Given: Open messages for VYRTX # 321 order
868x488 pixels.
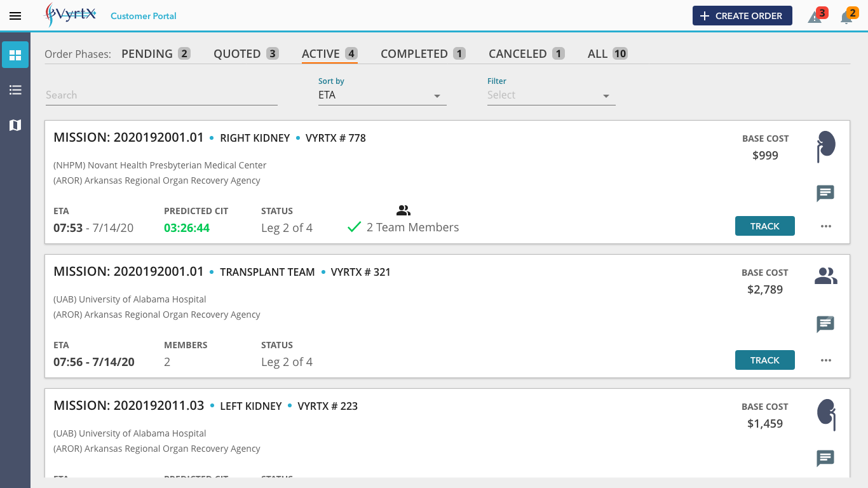Looking at the screenshot, I should coord(825,325).
